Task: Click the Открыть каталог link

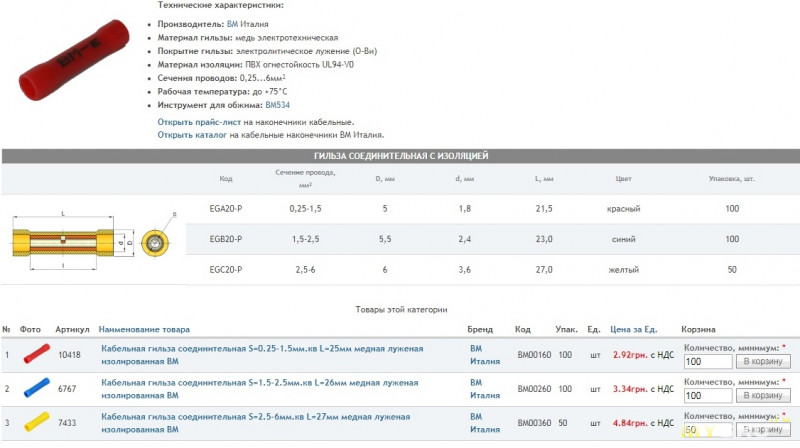Action: click(192, 135)
